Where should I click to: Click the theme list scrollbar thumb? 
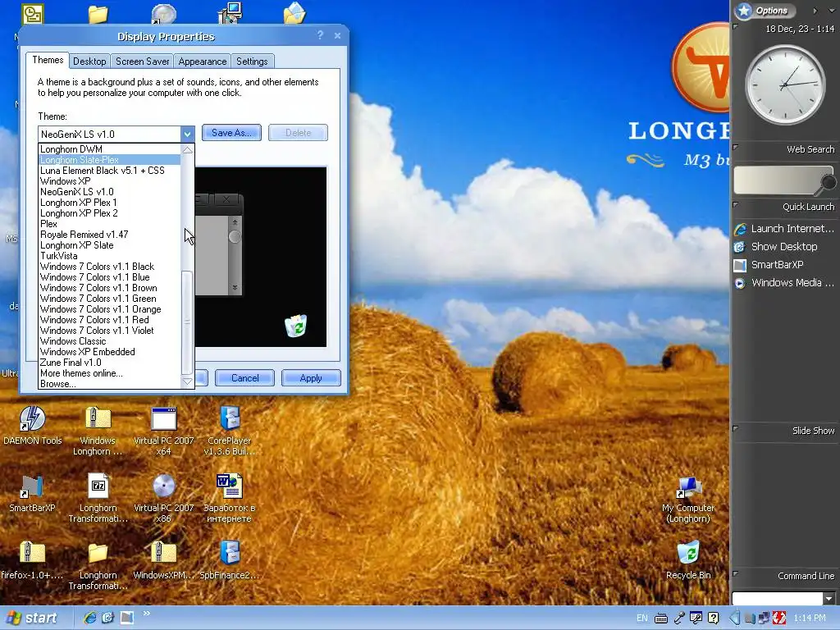[188, 322]
